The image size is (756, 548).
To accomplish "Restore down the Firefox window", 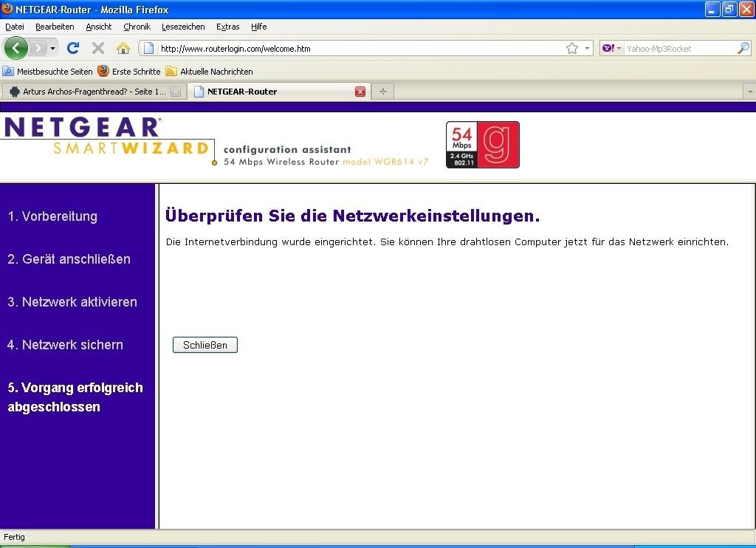I will click(729, 9).
